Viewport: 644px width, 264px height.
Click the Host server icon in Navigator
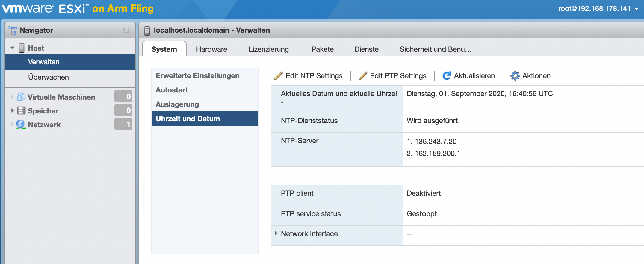click(x=22, y=48)
